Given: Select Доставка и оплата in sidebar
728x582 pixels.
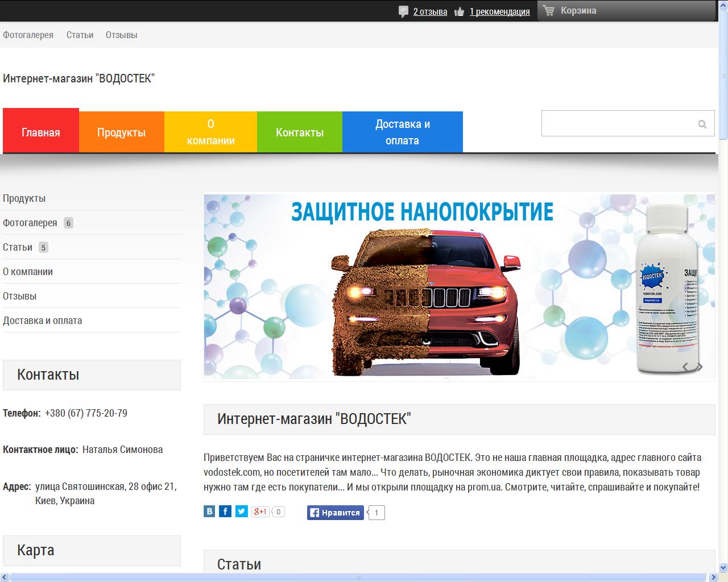Looking at the screenshot, I should pyautogui.click(x=43, y=321).
